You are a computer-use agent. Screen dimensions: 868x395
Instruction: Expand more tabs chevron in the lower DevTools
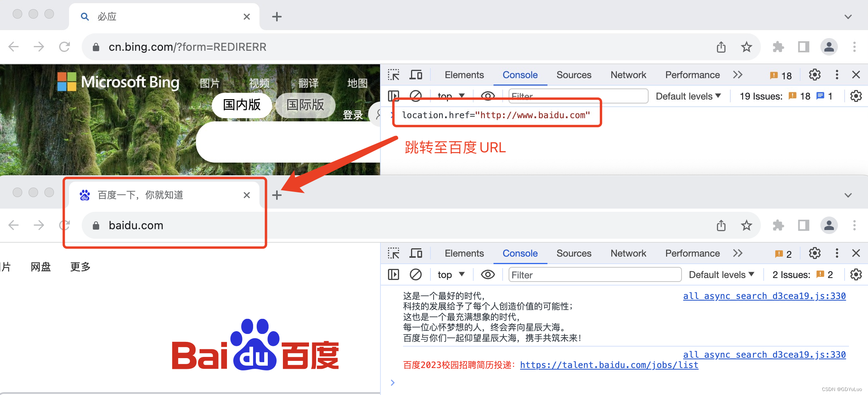pyautogui.click(x=738, y=253)
